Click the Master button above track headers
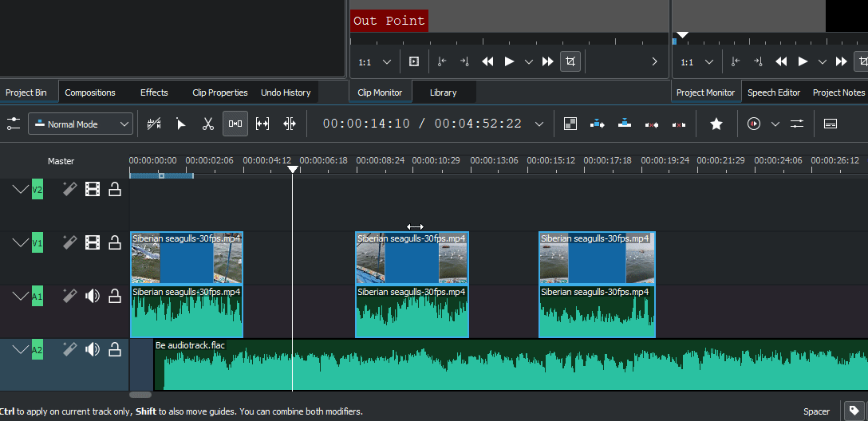Image resolution: width=868 pixels, height=421 pixels. coord(61,161)
